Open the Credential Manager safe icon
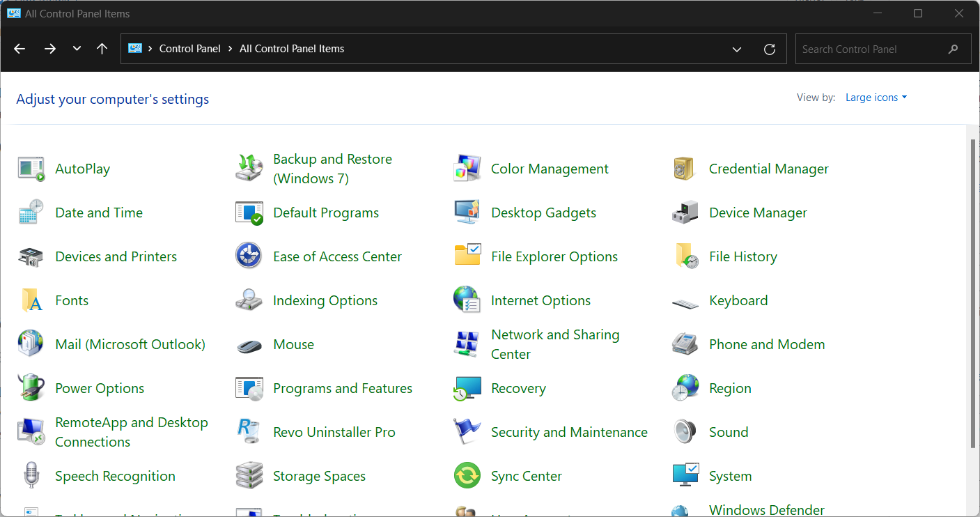 pyautogui.click(x=685, y=169)
